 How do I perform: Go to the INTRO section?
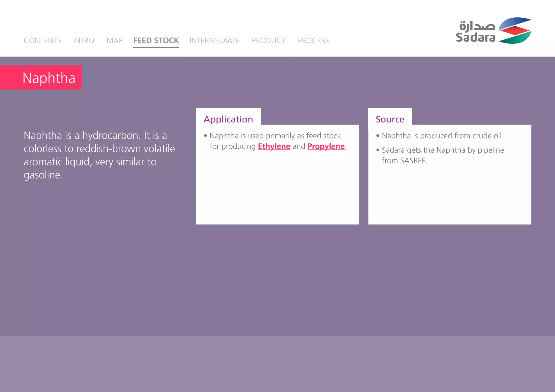pos(83,41)
